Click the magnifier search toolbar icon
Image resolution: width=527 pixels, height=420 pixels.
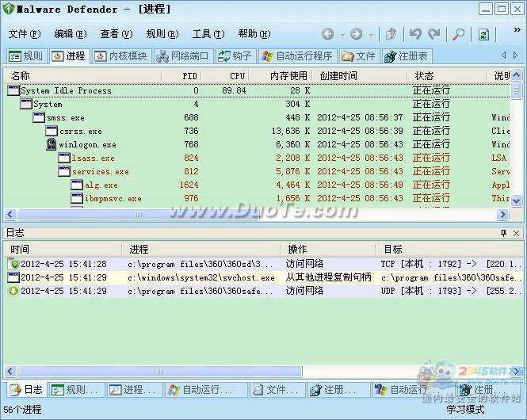coord(459,34)
